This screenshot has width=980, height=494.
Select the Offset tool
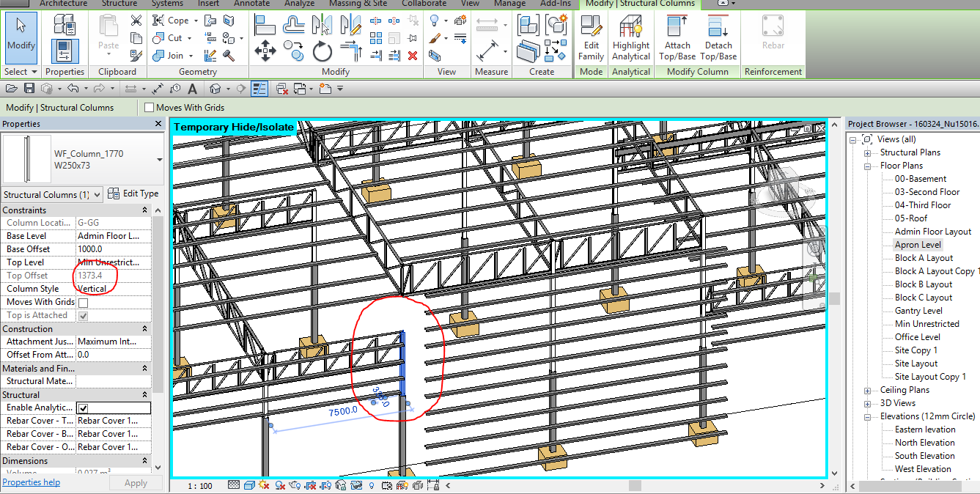pyautogui.click(x=294, y=25)
